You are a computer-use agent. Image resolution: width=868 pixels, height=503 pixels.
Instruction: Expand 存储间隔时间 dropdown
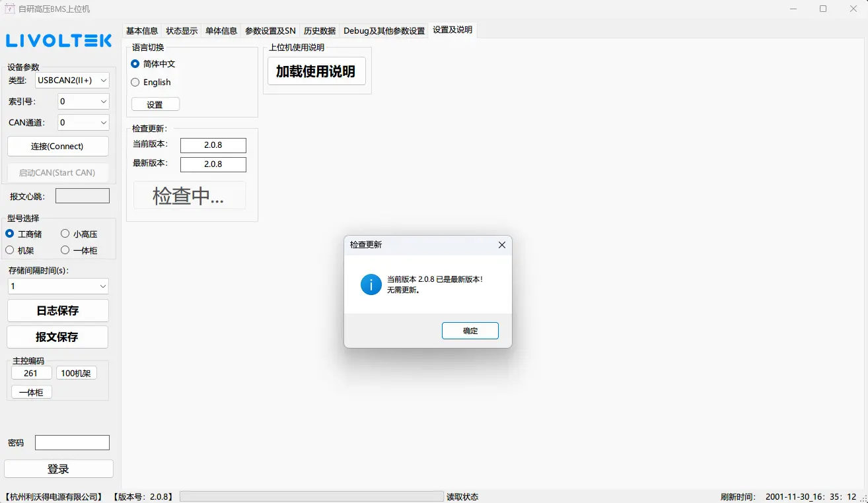[x=58, y=286]
